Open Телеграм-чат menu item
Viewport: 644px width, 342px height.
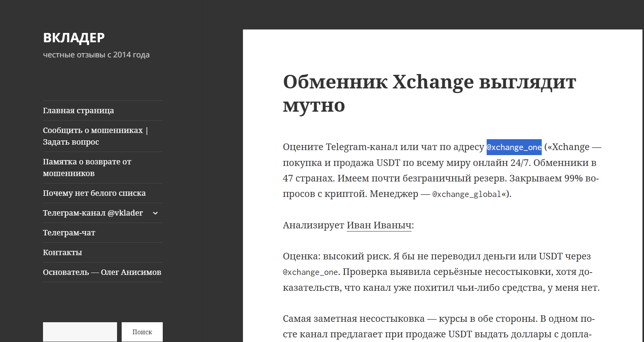[x=69, y=233]
